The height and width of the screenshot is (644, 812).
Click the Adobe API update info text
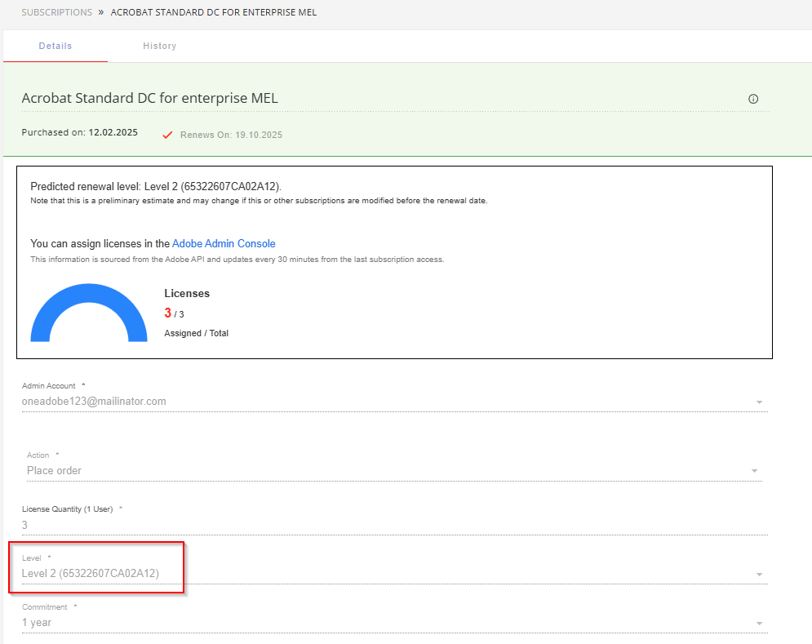tap(237, 259)
